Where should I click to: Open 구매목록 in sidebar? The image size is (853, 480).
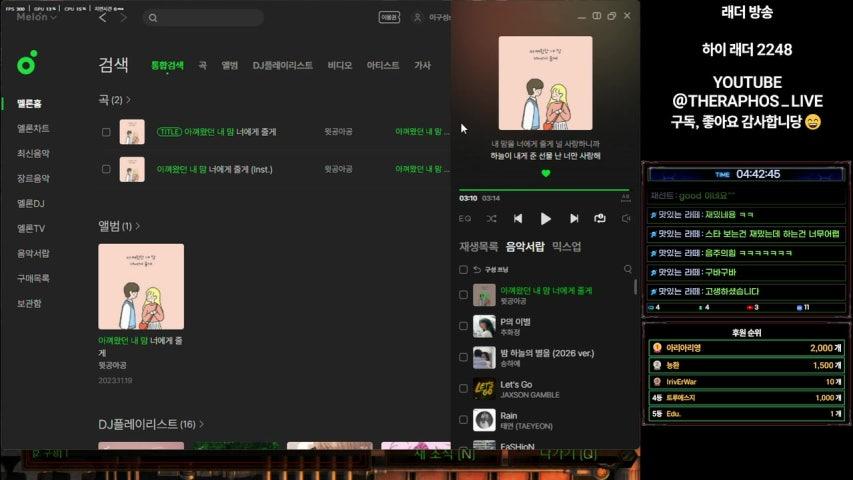[x=33, y=279]
